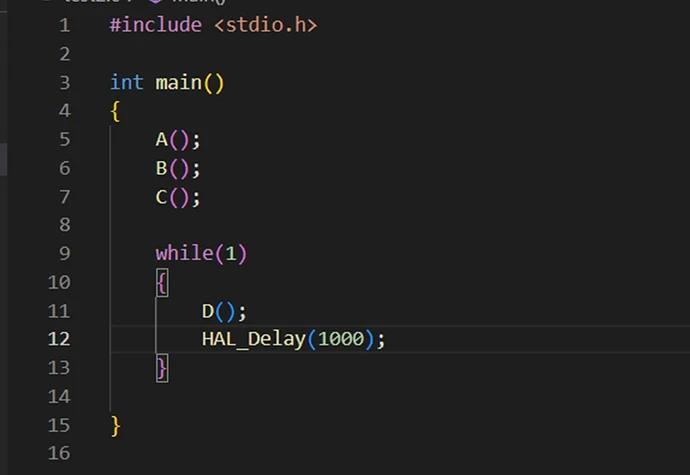Click the closing brace on line 13
690x475 pixels.
pyautogui.click(x=162, y=368)
